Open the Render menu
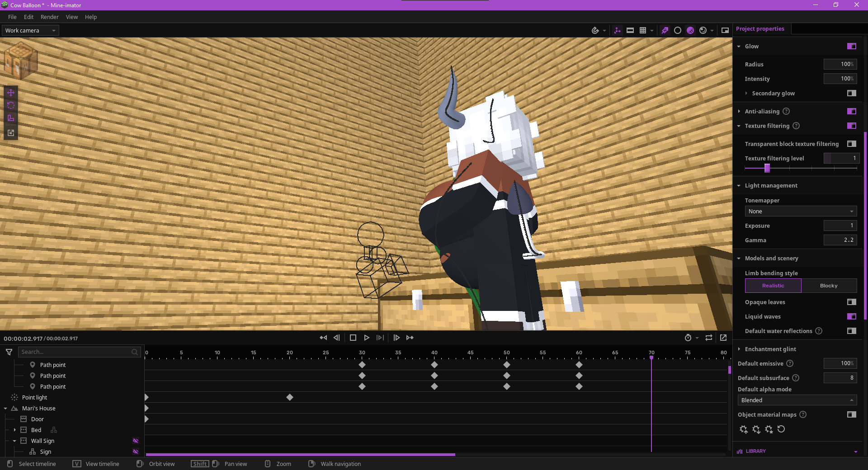The width and height of the screenshot is (868, 470). [49, 17]
